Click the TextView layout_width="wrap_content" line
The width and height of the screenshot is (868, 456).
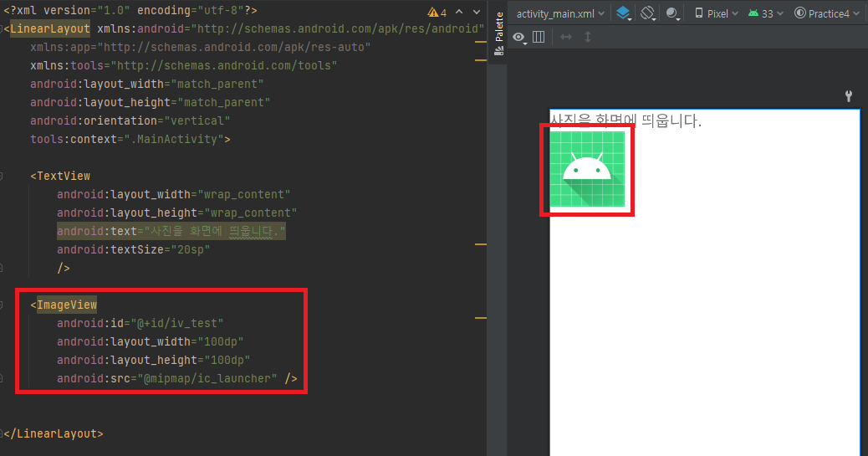(173, 194)
